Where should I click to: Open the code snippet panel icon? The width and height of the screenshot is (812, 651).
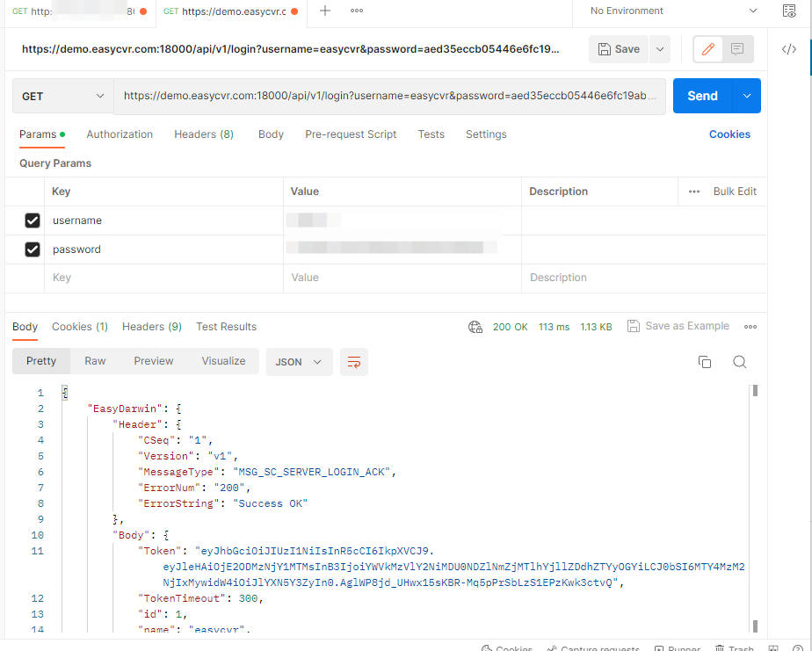tap(788, 49)
